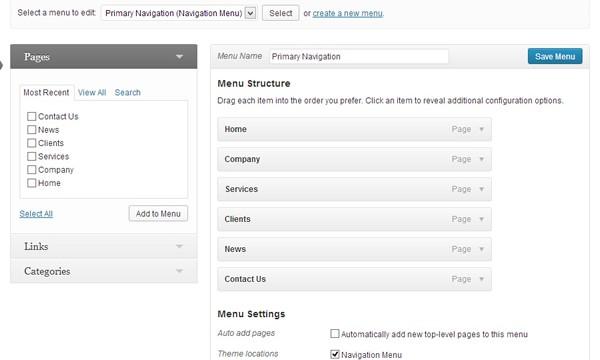Click the Categories panel heading text
Image resolution: width=600 pixels, height=360 pixels.
click(x=47, y=271)
